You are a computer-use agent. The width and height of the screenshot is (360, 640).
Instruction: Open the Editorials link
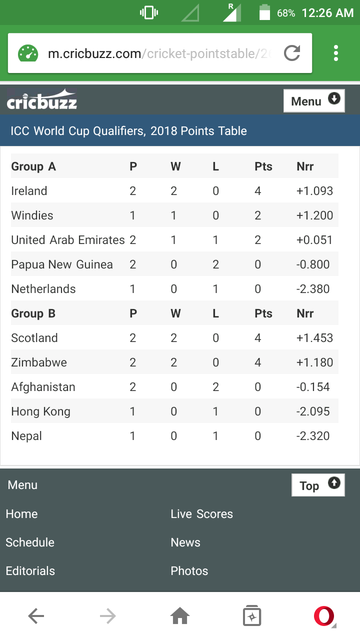coord(30,571)
